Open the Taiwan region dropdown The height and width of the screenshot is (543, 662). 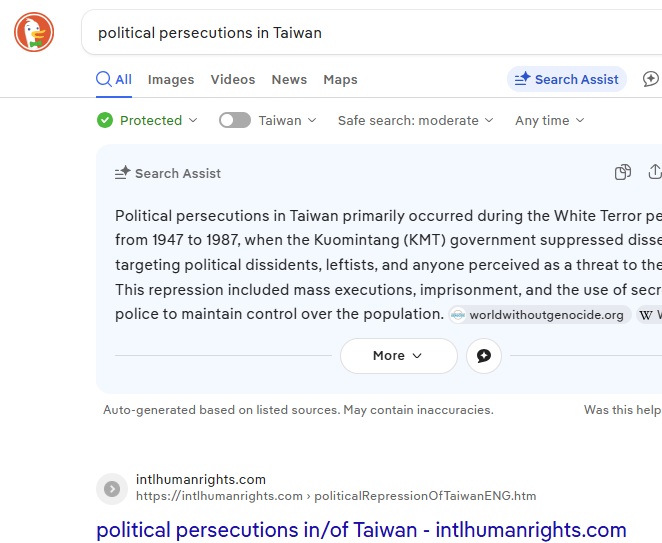tap(287, 121)
